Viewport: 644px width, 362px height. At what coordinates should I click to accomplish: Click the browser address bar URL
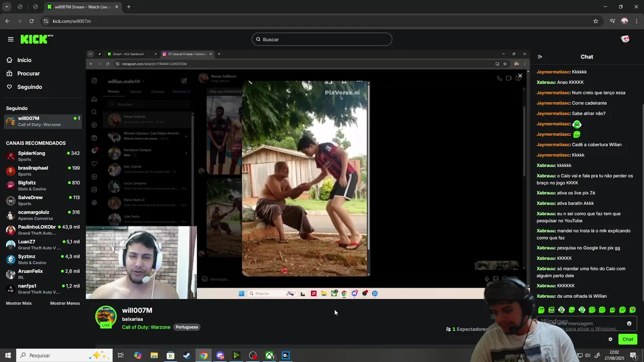[x=71, y=21]
